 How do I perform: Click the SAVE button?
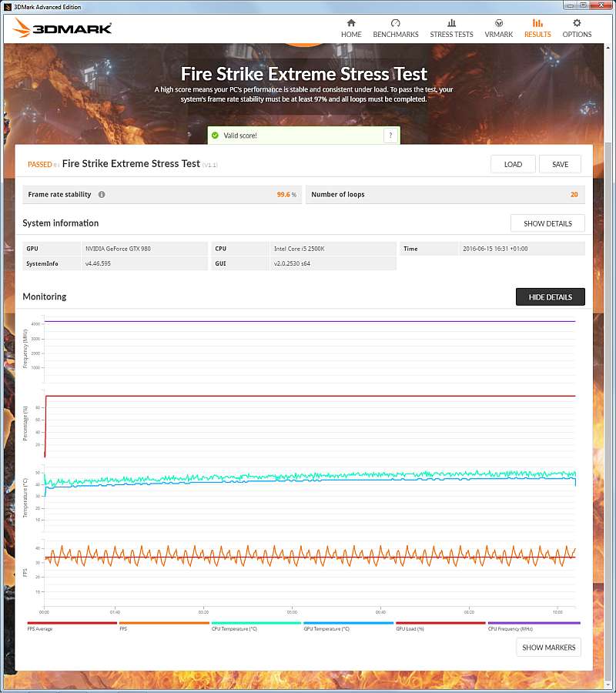(x=561, y=164)
